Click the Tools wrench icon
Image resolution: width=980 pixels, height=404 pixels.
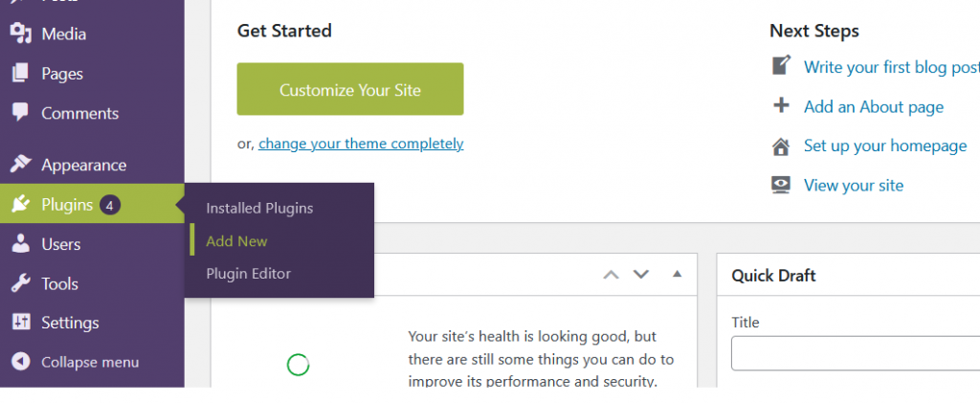20,283
